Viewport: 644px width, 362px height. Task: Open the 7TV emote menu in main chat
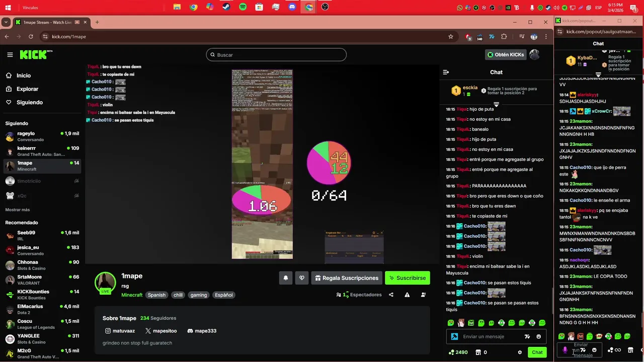[527, 336]
